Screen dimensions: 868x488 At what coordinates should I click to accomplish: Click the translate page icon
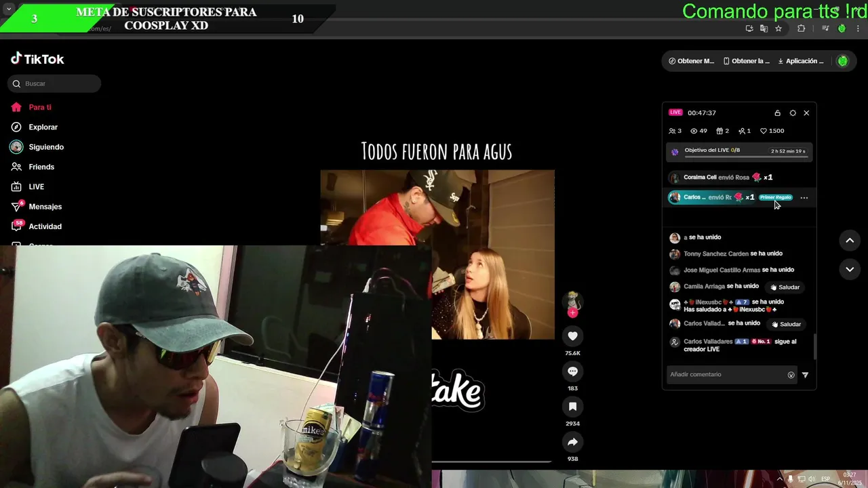(764, 28)
